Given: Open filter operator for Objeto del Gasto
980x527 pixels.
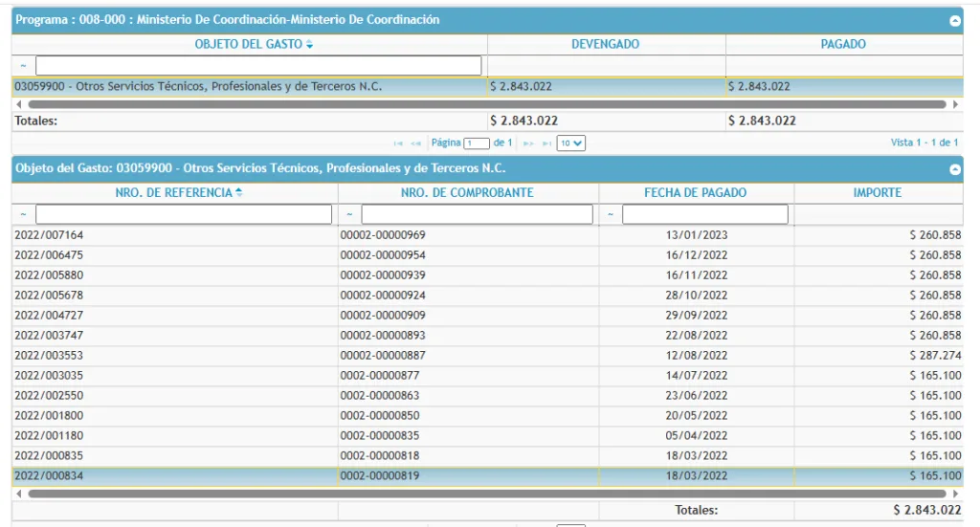Looking at the screenshot, I should [21, 66].
